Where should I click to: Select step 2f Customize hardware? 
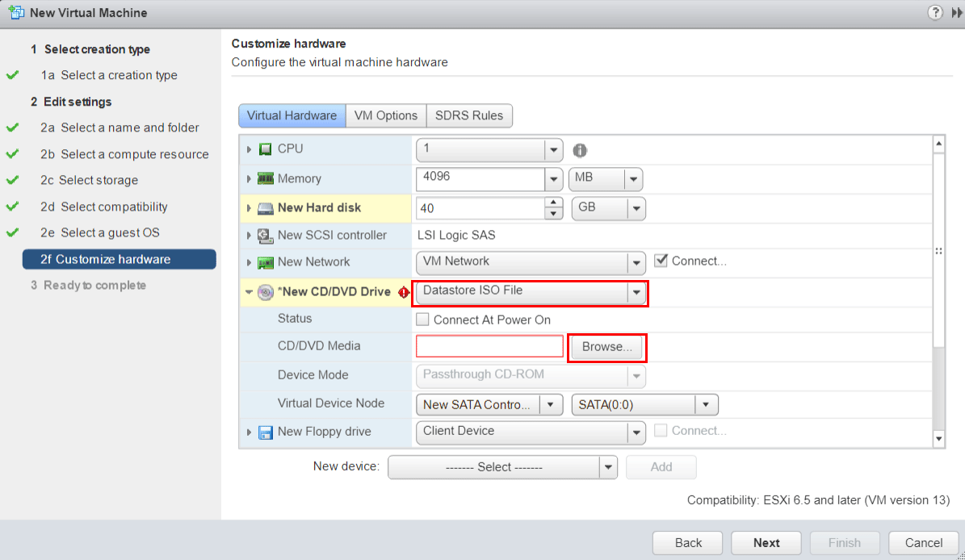pyautogui.click(x=120, y=259)
